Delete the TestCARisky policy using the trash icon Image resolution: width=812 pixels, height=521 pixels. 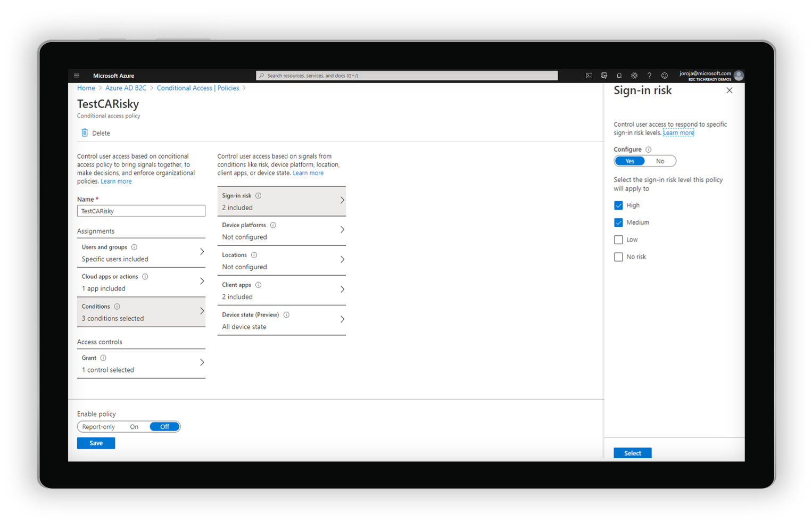pyautogui.click(x=95, y=133)
